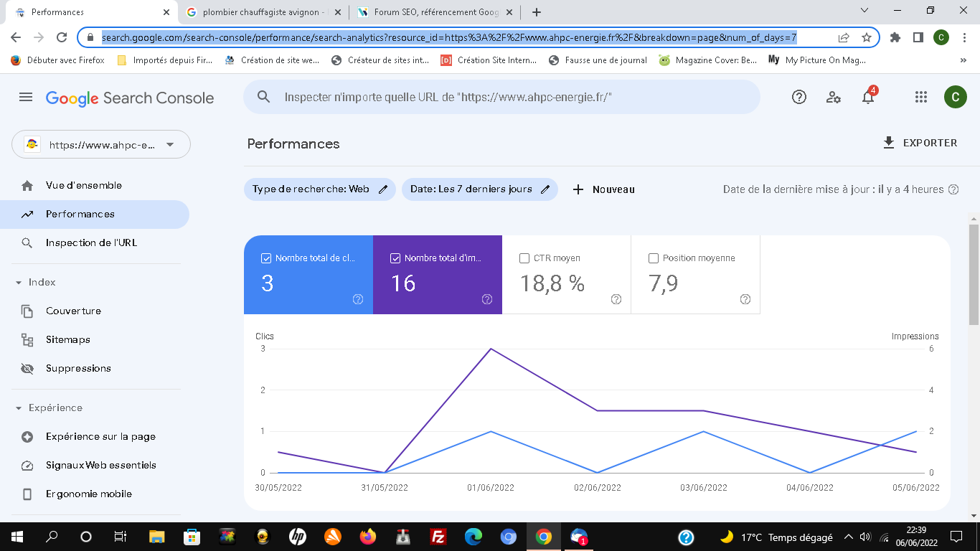The image size is (980, 551).
Task: Open users and permissions icon
Action: [834, 97]
